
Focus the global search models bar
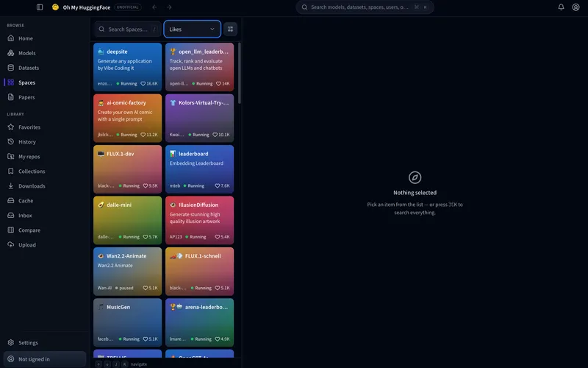pos(365,7)
